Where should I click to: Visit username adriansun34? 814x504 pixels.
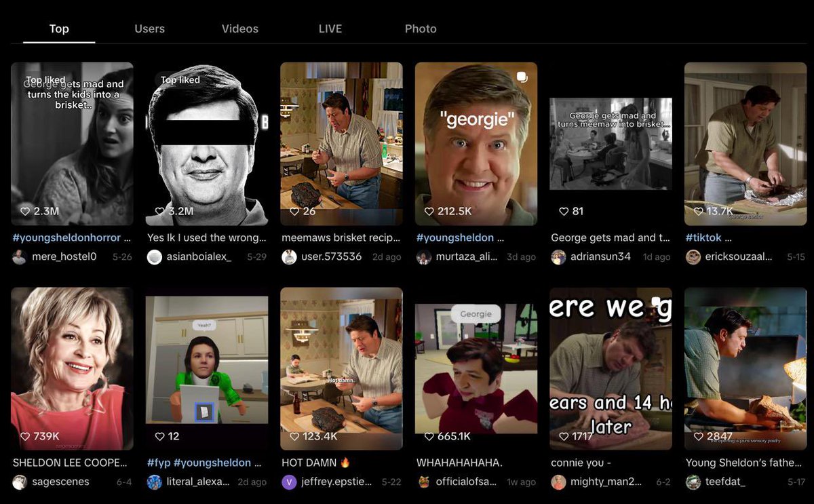coord(600,257)
